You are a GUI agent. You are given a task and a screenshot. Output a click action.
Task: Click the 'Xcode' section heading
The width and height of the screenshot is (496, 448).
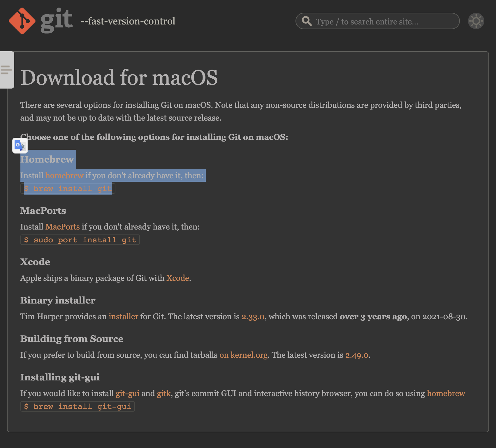click(x=35, y=262)
